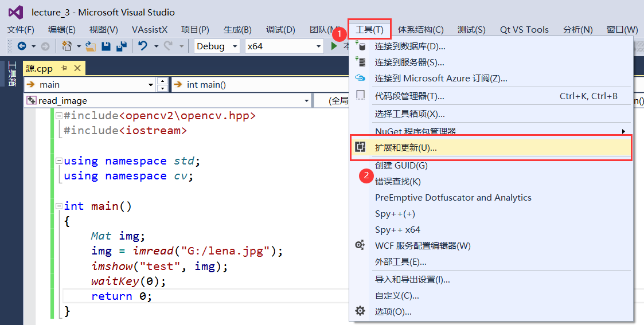This screenshot has height=325, width=644.
Task: Open the VAssistX menu
Action: click(150, 30)
